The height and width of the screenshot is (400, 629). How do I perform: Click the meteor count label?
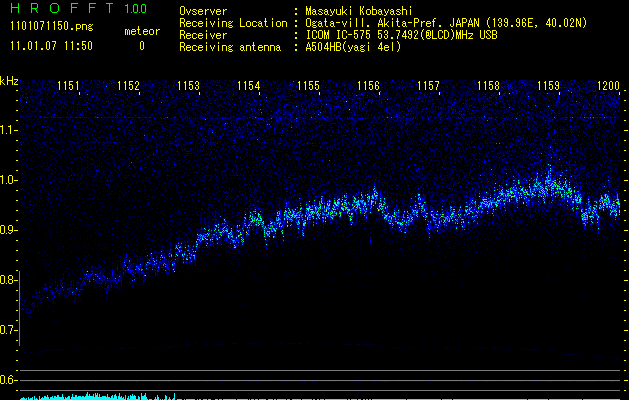[x=141, y=31]
